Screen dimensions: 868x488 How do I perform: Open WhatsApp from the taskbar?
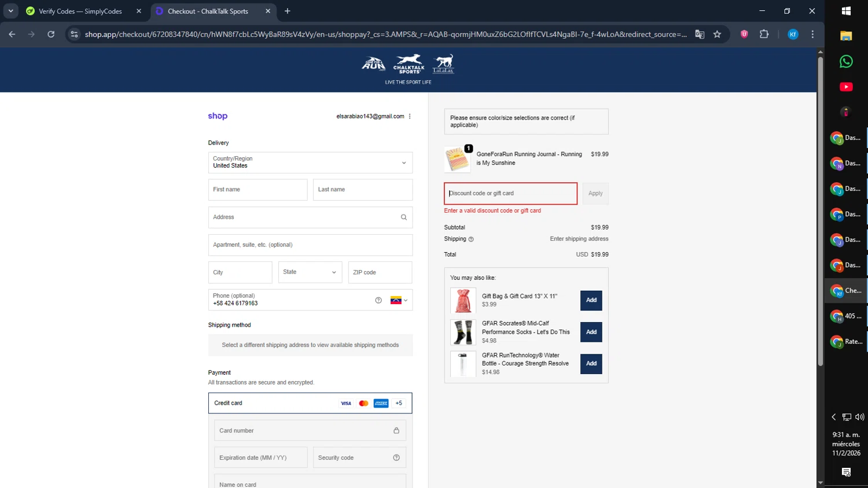846,61
